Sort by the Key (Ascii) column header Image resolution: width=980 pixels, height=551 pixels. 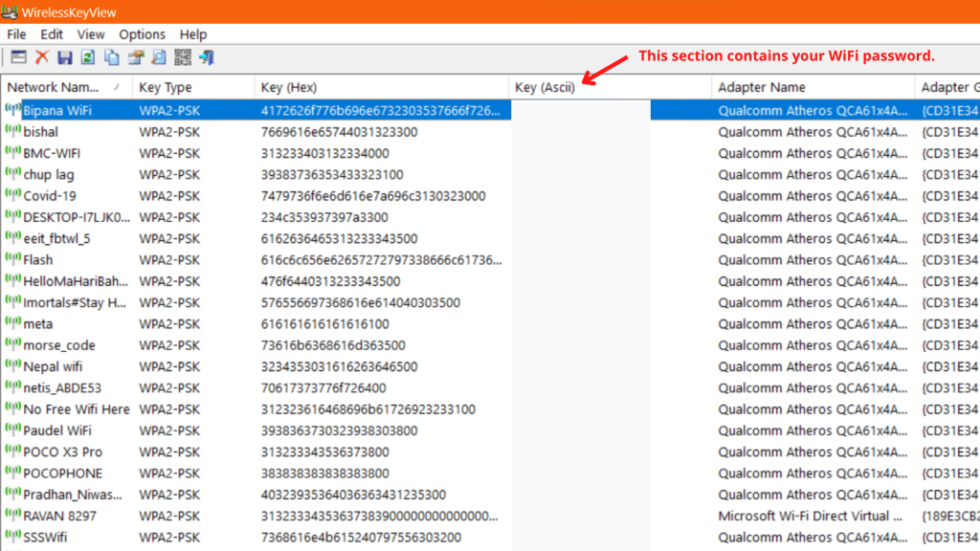[x=610, y=87]
